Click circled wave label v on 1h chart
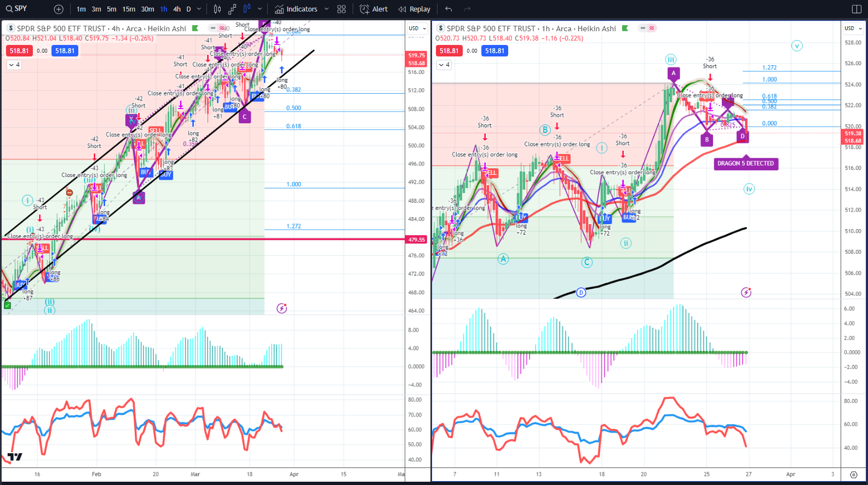Screen dimensions: 868x485 797,46
